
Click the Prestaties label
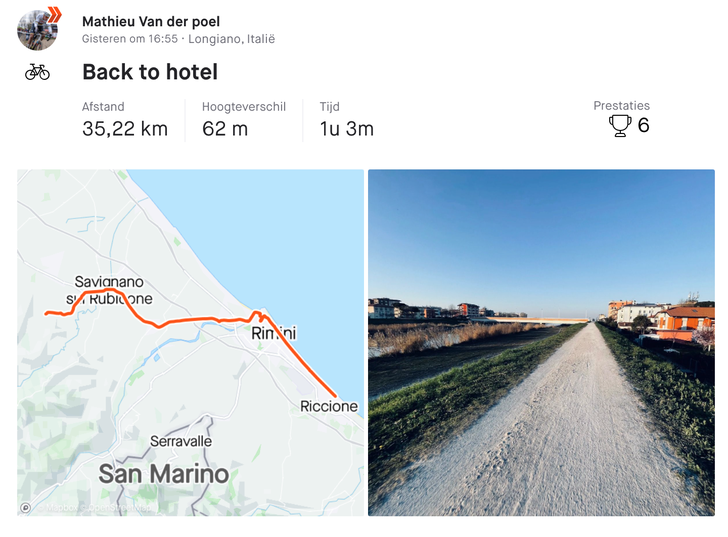pyautogui.click(x=621, y=106)
